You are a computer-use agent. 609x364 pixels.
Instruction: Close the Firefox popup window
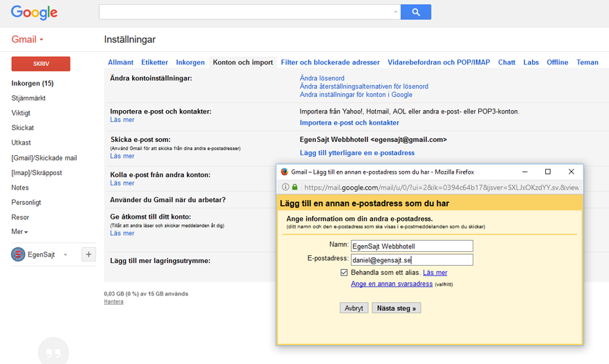click(571, 172)
